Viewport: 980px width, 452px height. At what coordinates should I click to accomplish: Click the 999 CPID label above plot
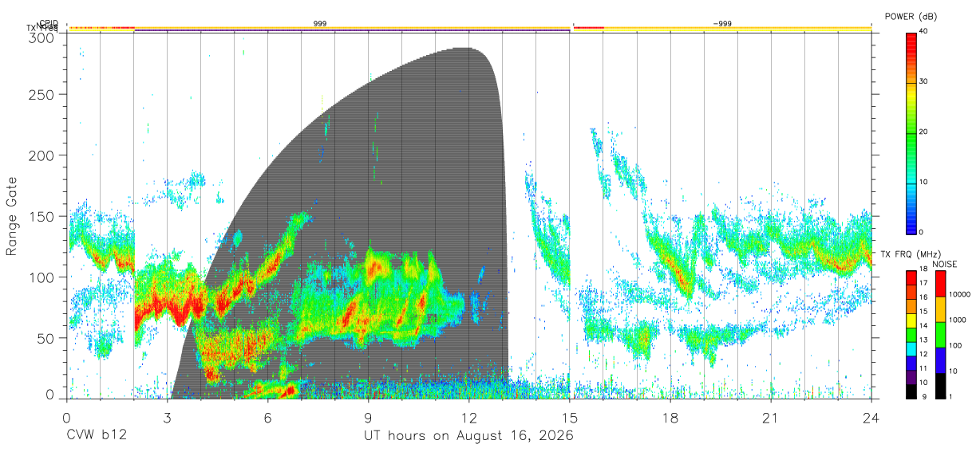coord(319,24)
